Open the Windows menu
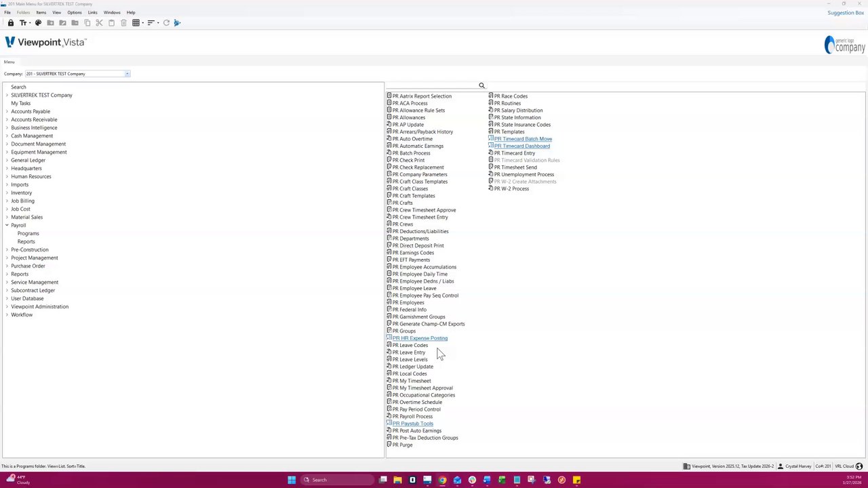This screenshot has width=868, height=488. point(112,12)
